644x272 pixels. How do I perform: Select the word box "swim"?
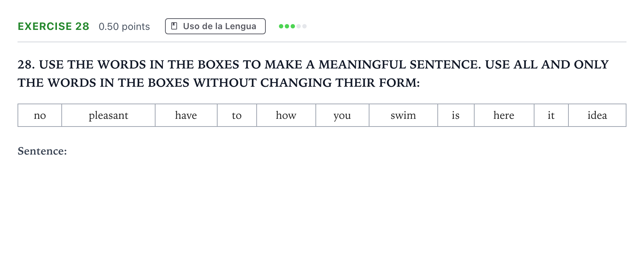pos(403,115)
